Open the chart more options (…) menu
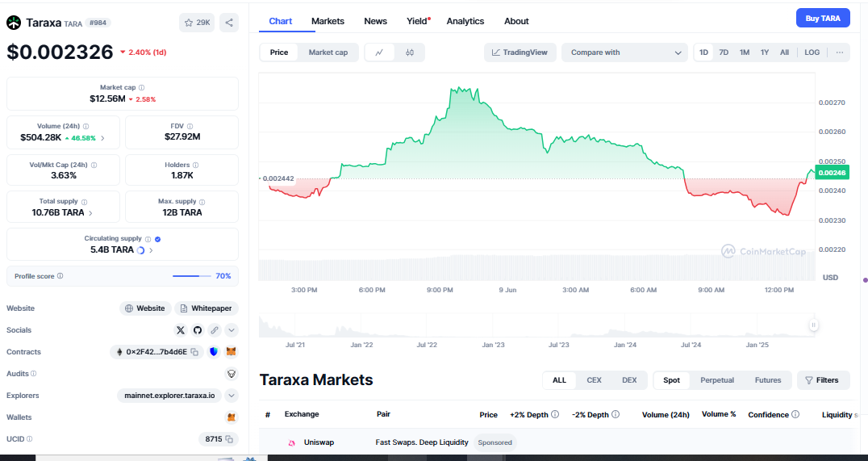This screenshot has width=868, height=461. tap(840, 52)
